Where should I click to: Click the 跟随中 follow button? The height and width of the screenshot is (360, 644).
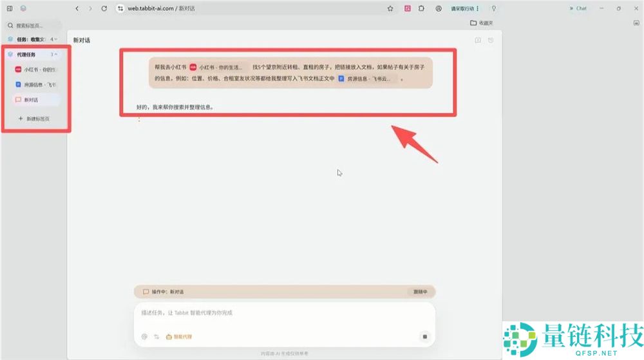(x=420, y=292)
